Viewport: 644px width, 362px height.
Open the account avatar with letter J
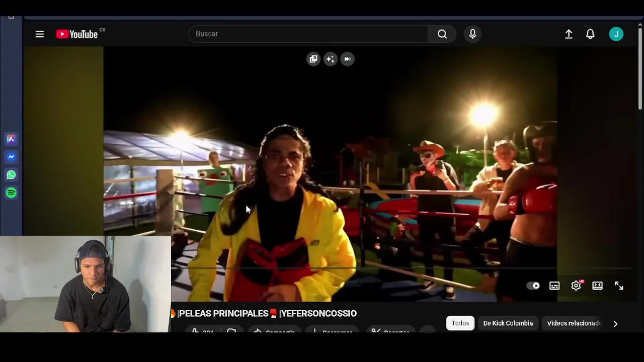click(616, 34)
